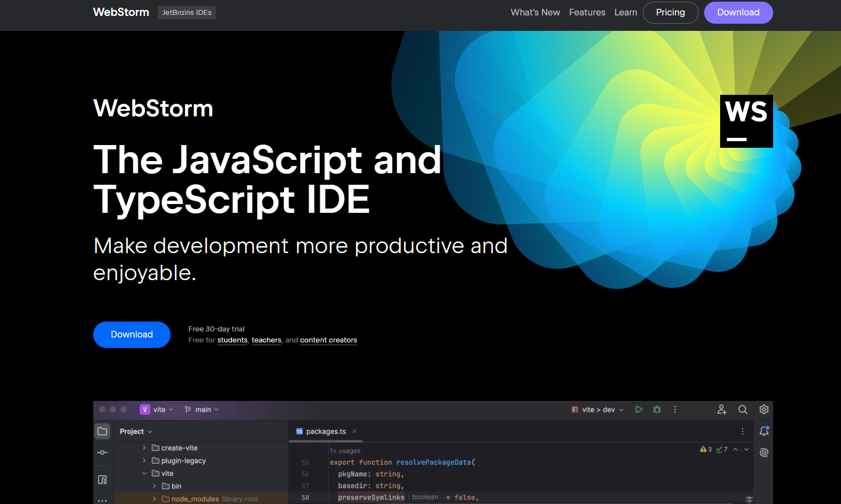This screenshot has height=504, width=841.
Task: Click the Pricing button in header
Action: pyautogui.click(x=670, y=13)
